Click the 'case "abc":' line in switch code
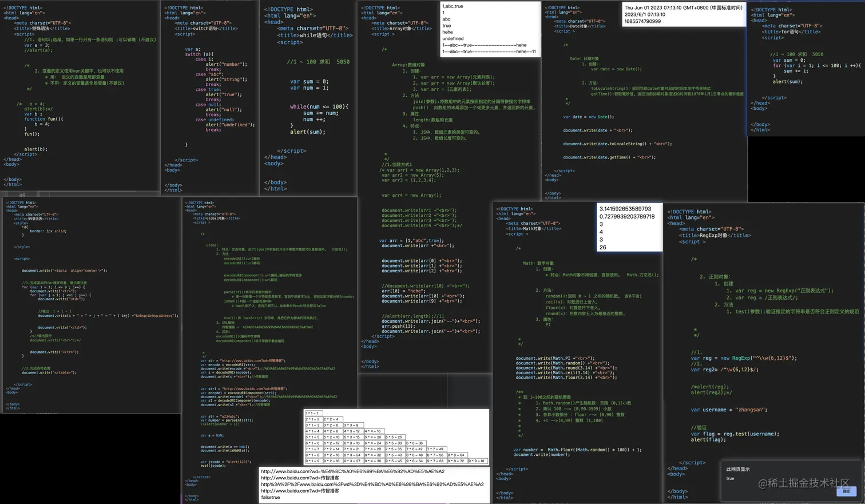865x504 pixels. pyautogui.click(x=209, y=74)
